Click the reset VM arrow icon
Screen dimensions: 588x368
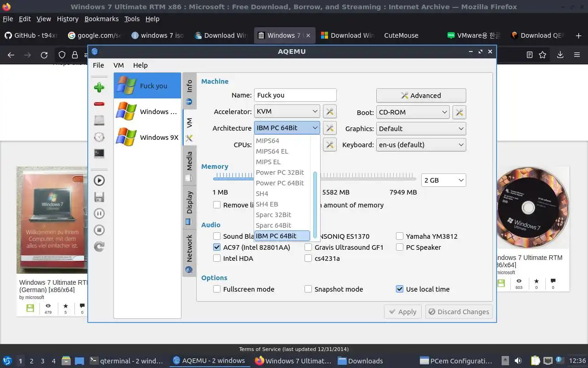[x=99, y=247]
